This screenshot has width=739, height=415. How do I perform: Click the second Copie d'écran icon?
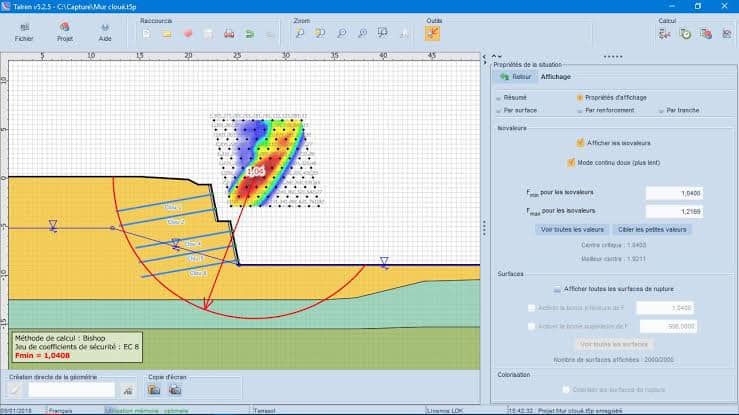pyautogui.click(x=175, y=390)
